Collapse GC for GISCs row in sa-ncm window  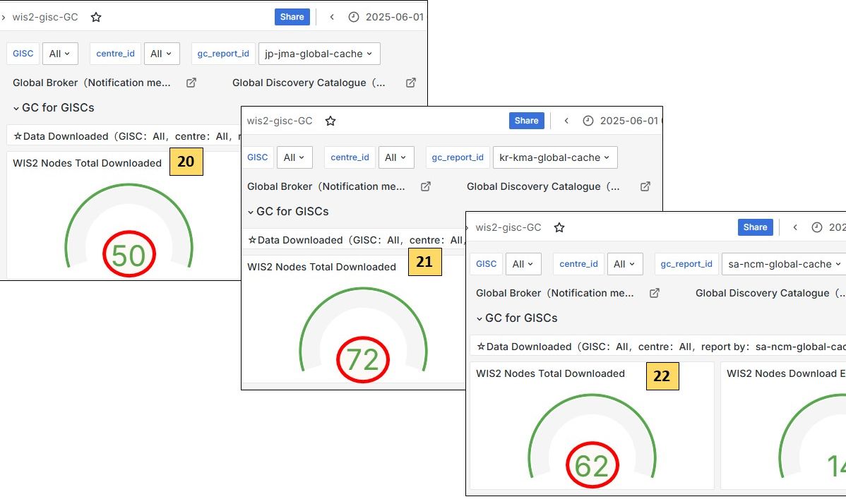point(480,318)
